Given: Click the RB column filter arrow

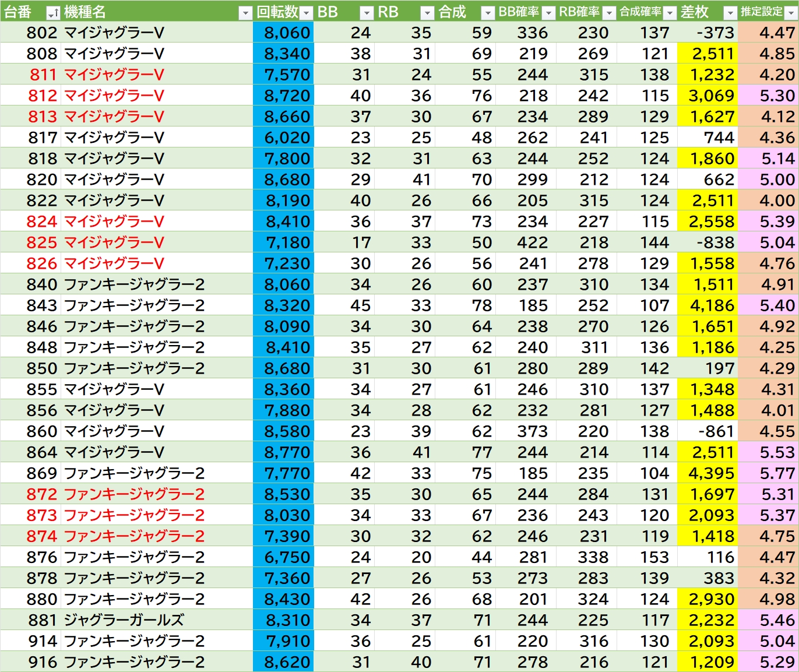Looking at the screenshot, I should click(427, 13).
